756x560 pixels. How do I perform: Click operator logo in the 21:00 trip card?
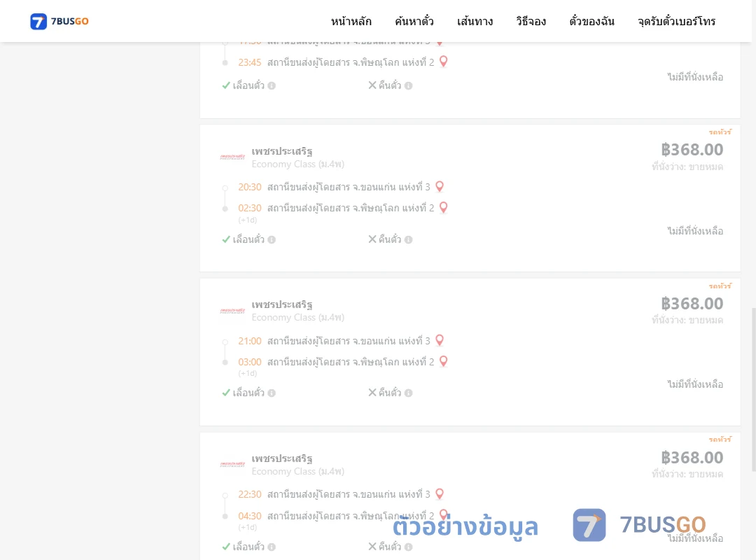click(x=232, y=311)
